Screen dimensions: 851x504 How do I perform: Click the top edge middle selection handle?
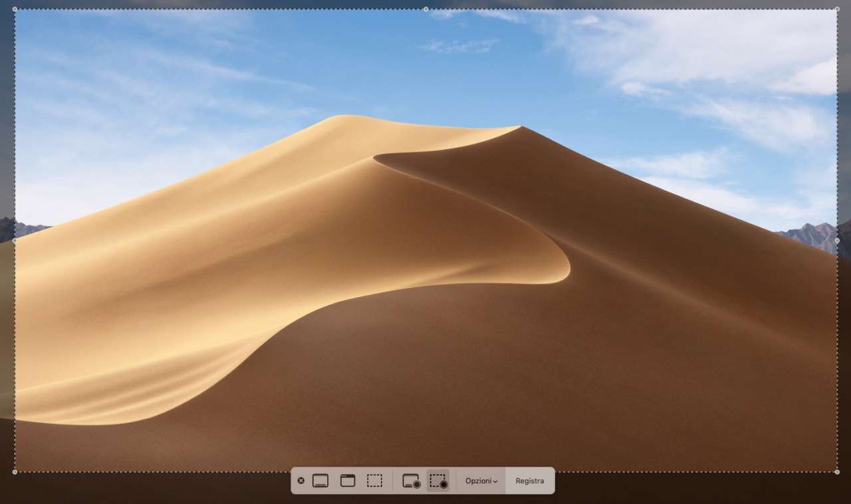(x=425, y=9)
